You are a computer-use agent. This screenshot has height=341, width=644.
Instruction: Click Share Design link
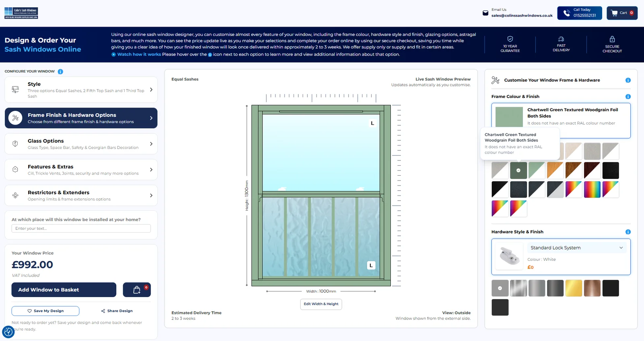(117, 311)
